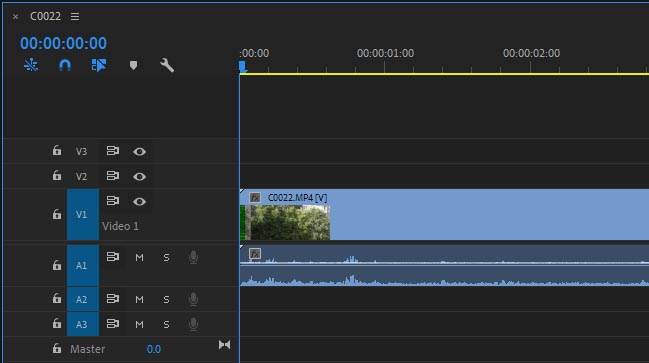Hide V3 track output with eye
Image resolution: width=649 pixels, height=363 pixels.
pyautogui.click(x=139, y=151)
